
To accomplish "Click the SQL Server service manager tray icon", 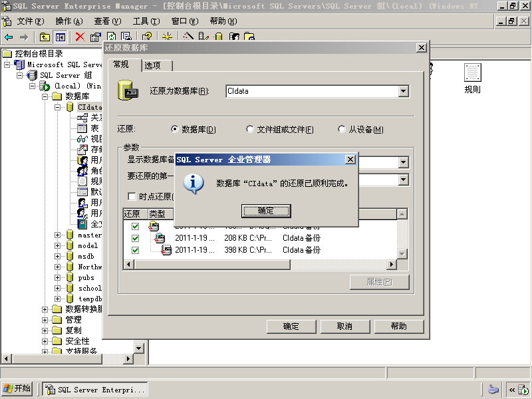I will [523, 390].
